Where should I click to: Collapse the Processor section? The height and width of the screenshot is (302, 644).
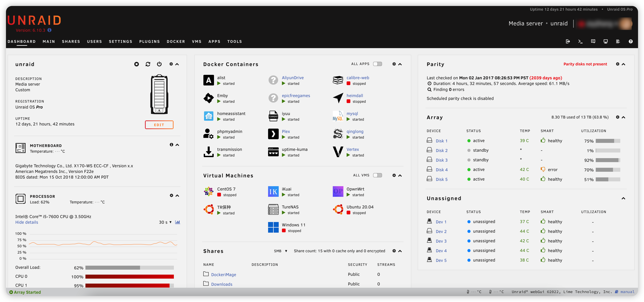[x=177, y=195]
